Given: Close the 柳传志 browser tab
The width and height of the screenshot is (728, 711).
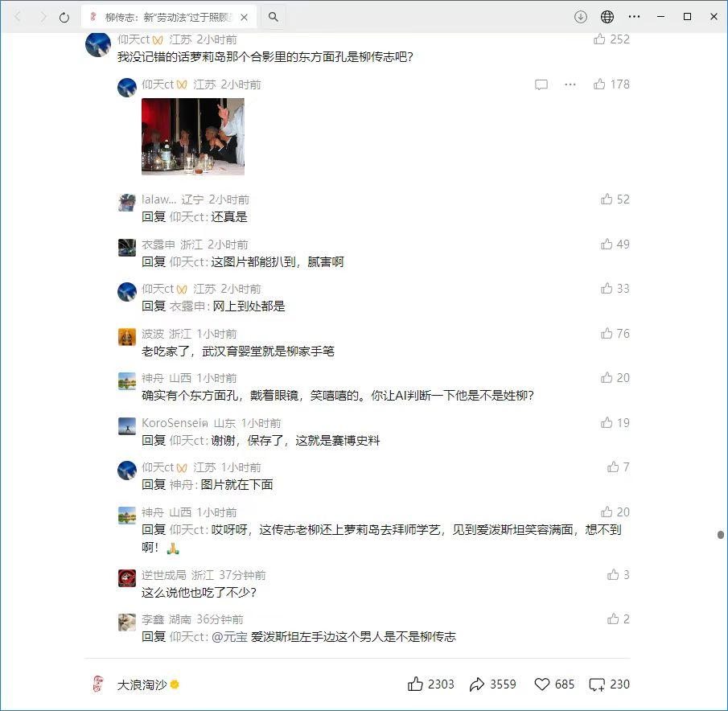Looking at the screenshot, I should pos(245,17).
